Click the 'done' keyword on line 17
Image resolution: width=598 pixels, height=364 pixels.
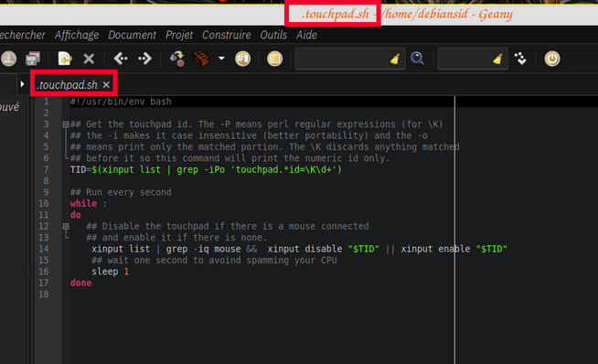[80, 284]
